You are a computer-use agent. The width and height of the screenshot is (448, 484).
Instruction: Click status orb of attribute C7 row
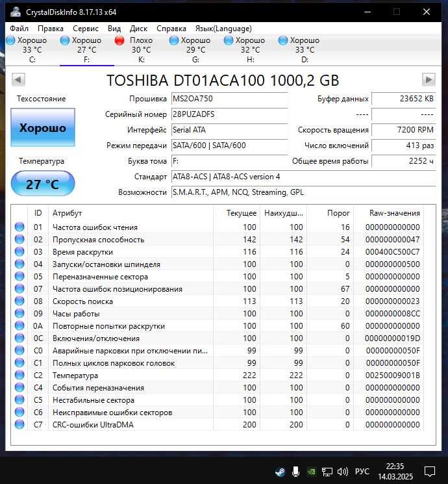(19, 424)
